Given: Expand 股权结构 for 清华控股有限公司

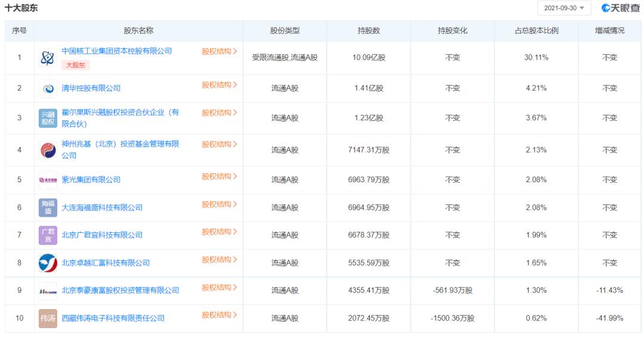Looking at the screenshot, I should [x=219, y=85].
